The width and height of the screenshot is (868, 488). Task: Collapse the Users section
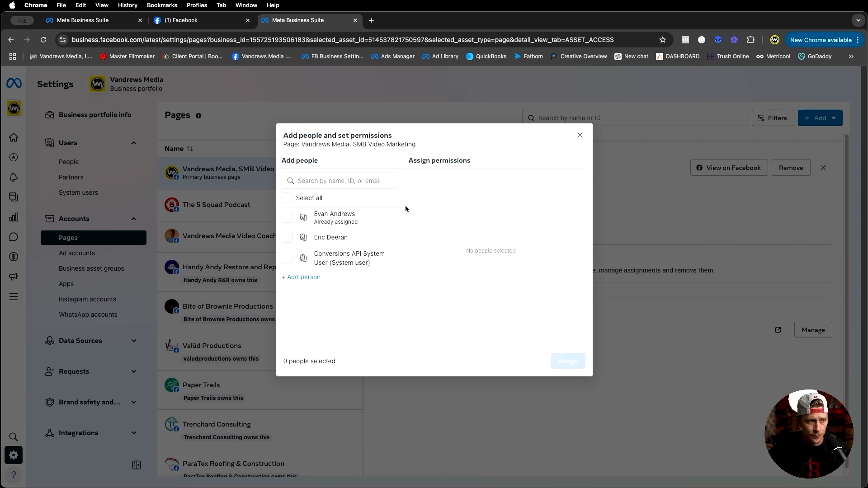pyautogui.click(x=134, y=143)
